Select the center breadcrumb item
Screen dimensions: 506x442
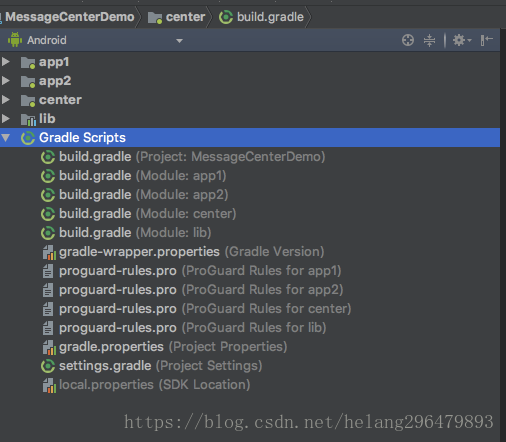pos(177,17)
